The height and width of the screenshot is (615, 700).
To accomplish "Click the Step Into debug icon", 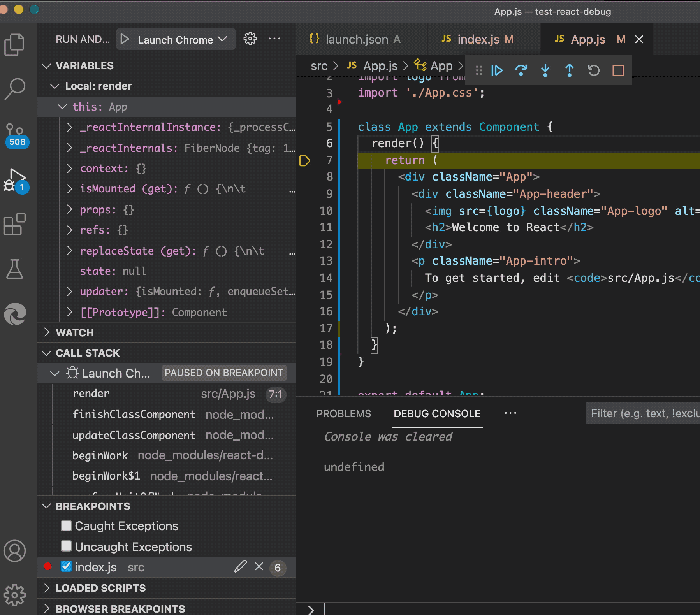I will [x=545, y=70].
